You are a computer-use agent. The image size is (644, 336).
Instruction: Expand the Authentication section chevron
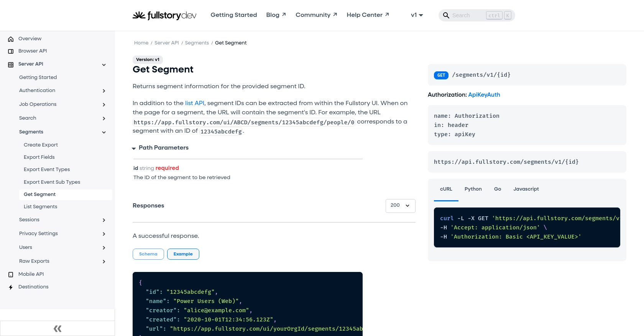pos(104,91)
